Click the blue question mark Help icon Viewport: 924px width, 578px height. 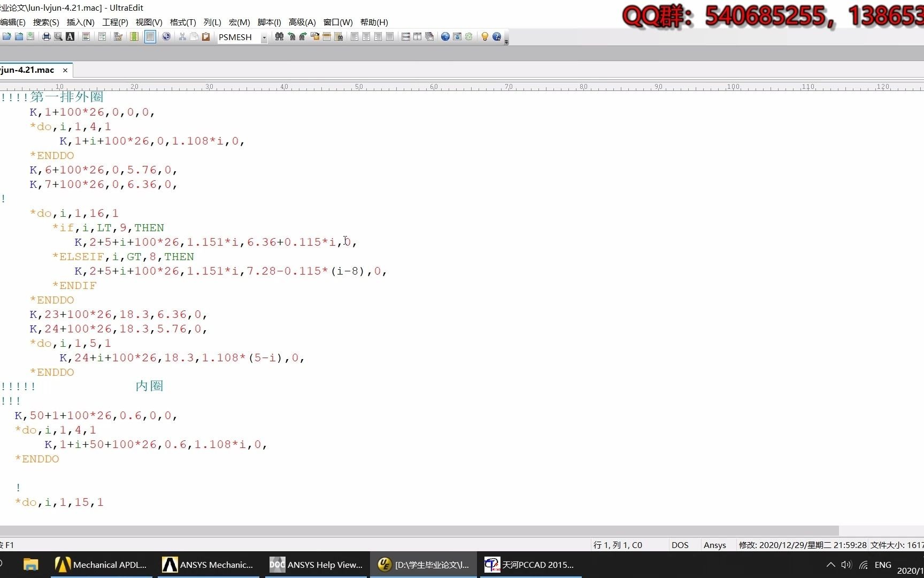tap(497, 36)
